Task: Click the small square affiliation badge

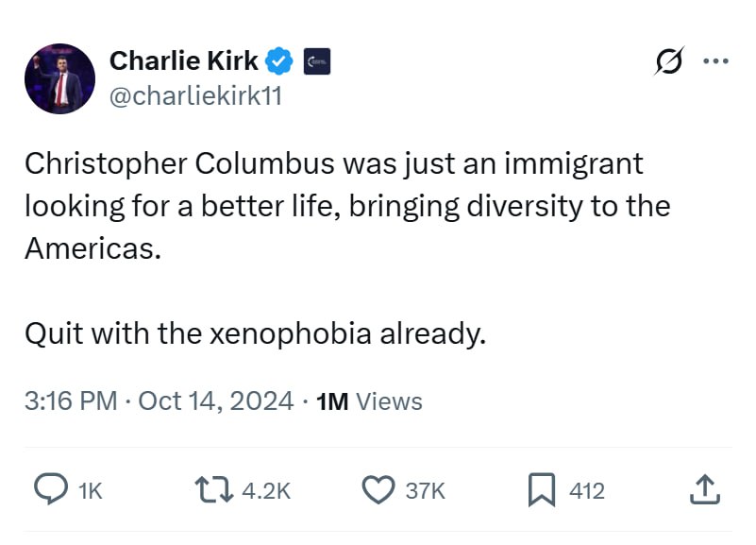Action: point(315,62)
